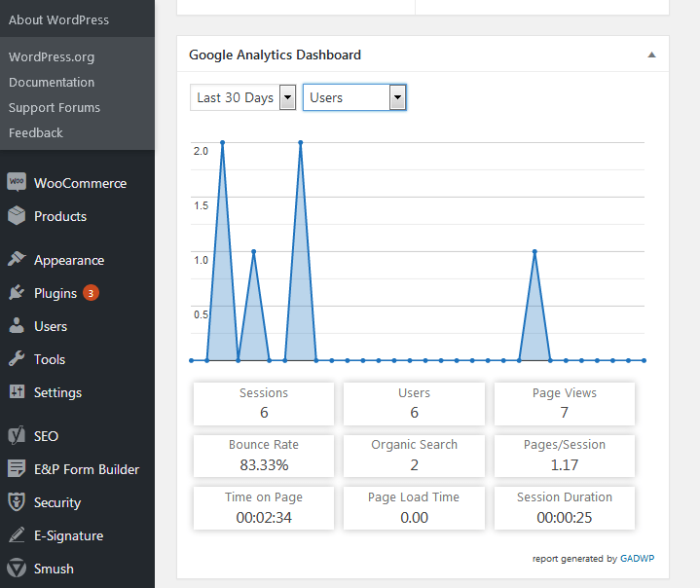
Task: Click the Settings sliders icon
Action: (17, 392)
